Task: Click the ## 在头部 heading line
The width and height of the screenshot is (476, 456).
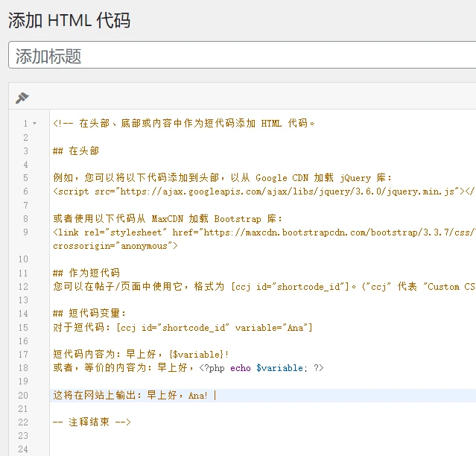Action: coord(76,151)
